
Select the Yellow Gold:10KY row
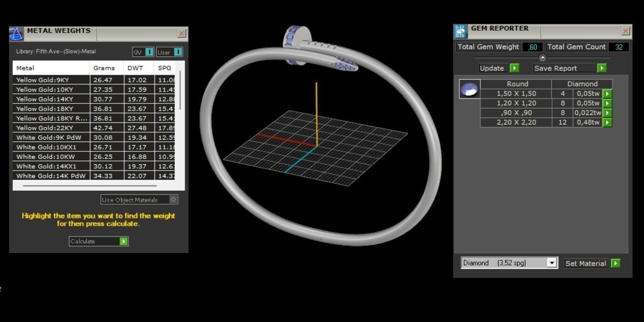click(x=94, y=90)
